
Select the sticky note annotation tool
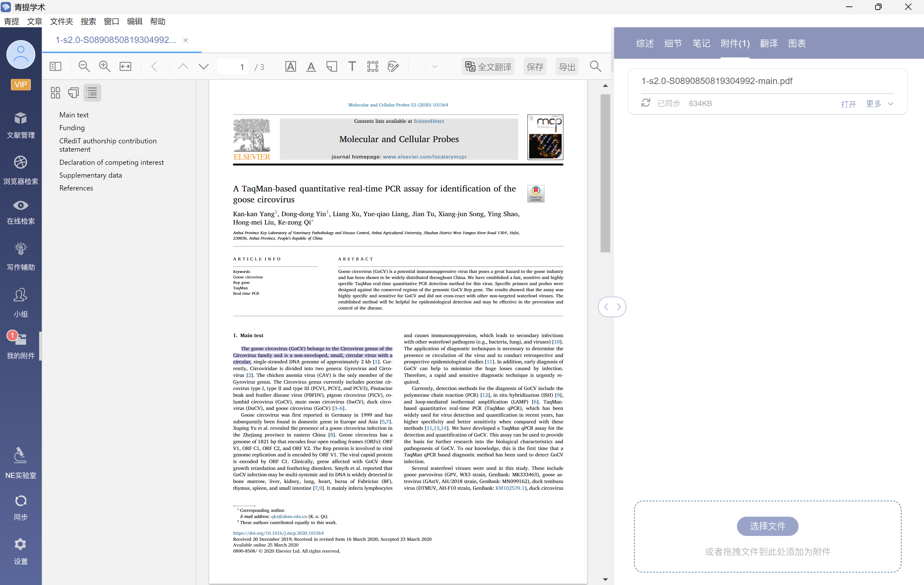pyautogui.click(x=331, y=66)
